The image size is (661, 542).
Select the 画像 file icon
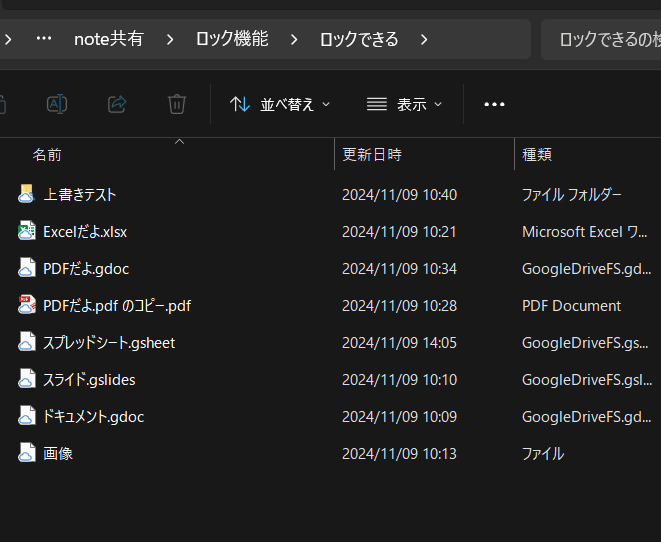pyautogui.click(x=27, y=453)
